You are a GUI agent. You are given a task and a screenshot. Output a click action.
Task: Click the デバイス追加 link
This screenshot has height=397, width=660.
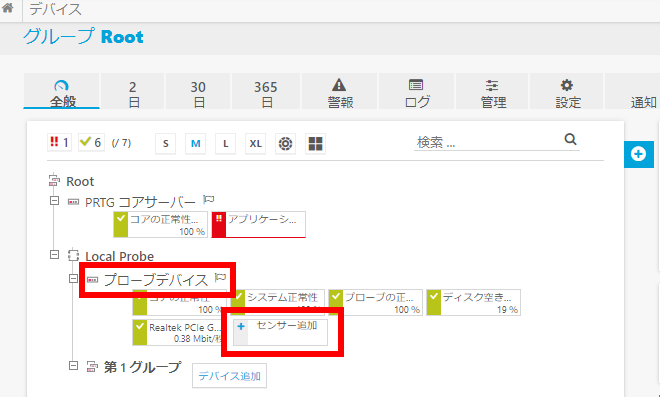click(x=229, y=376)
